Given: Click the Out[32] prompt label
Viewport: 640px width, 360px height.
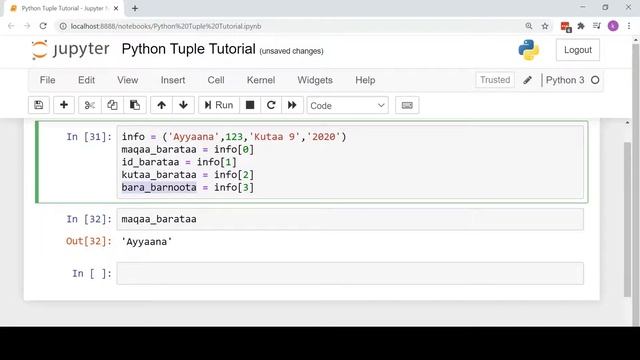Looking at the screenshot, I should tap(89, 241).
